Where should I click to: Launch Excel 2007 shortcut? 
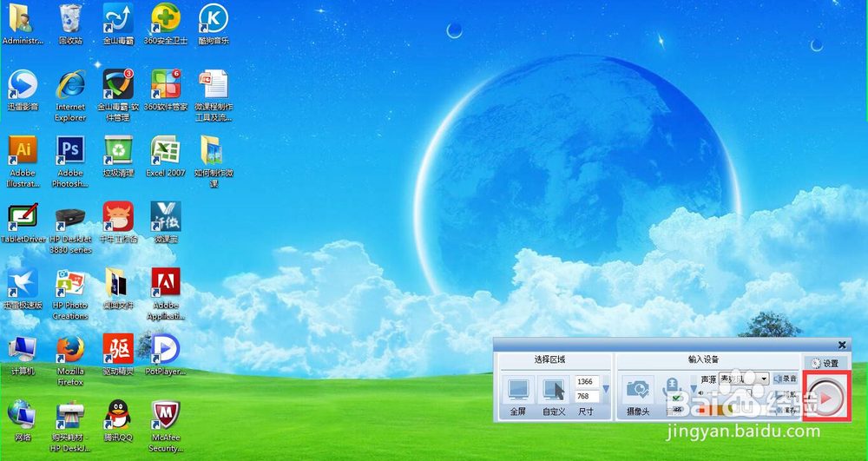pos(166,156)
